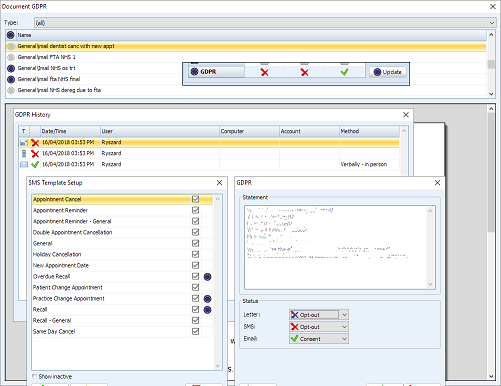Click the blue GDPR icon for General fta NHS final
This screenshot has width=501, height=386.
[11, 79]
